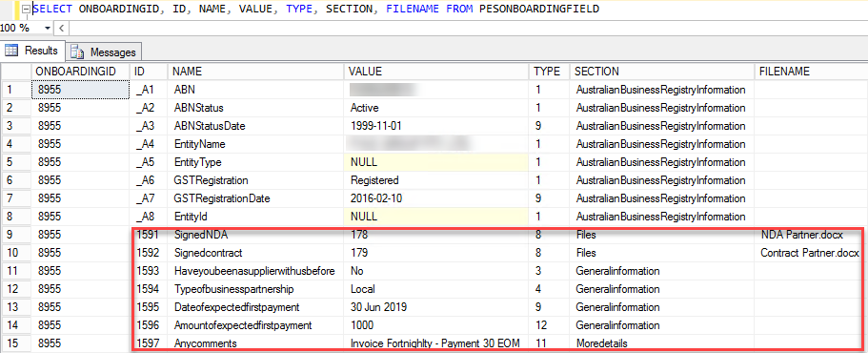Select row 15 header
Screen dimensions: 868x353
(x=16, y=343)
